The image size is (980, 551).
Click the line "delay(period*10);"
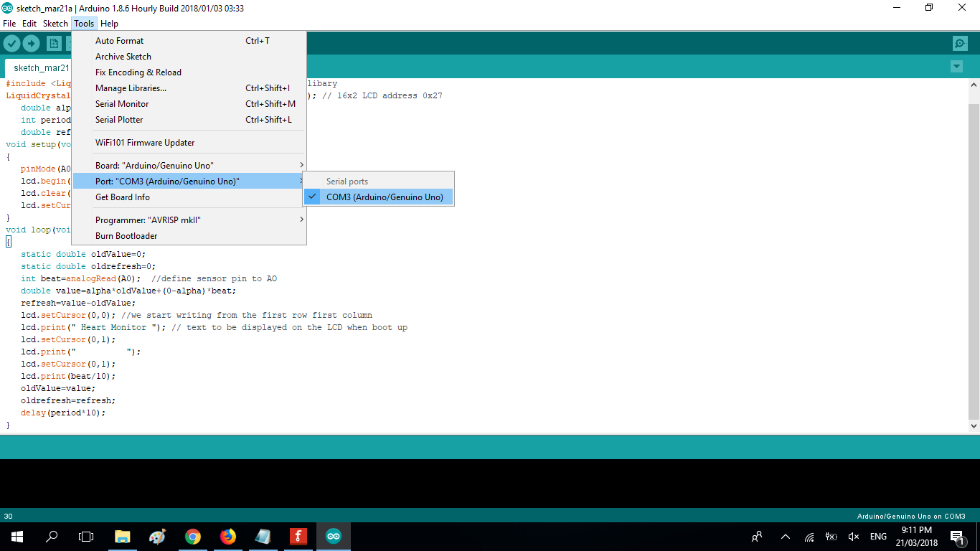tap(63, 413)
